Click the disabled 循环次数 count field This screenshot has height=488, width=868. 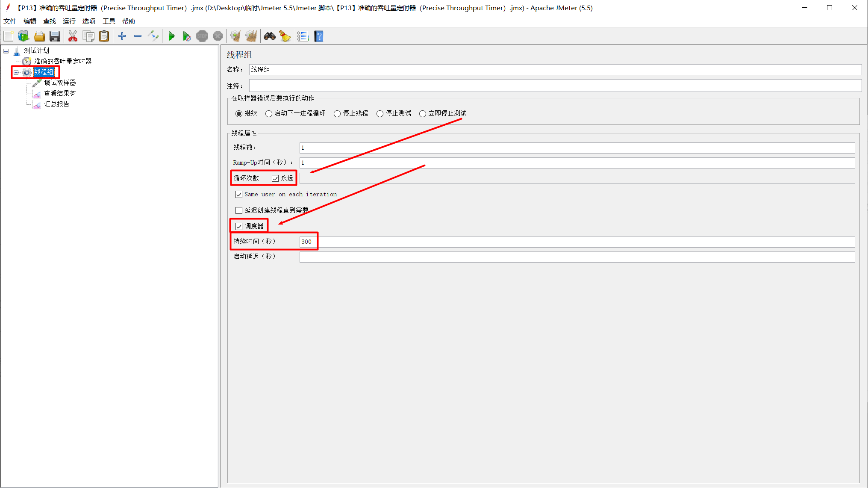577,178
